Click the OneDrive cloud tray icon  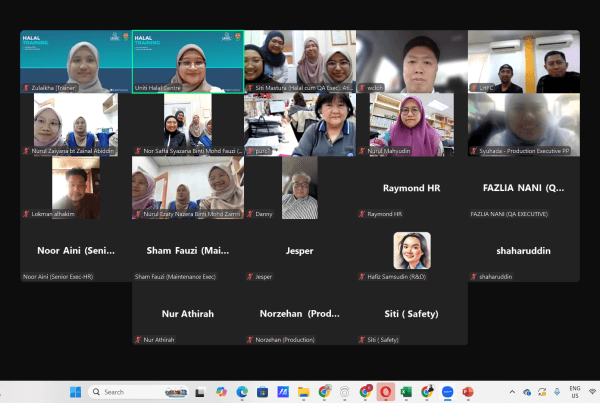(x=527, y=392)
